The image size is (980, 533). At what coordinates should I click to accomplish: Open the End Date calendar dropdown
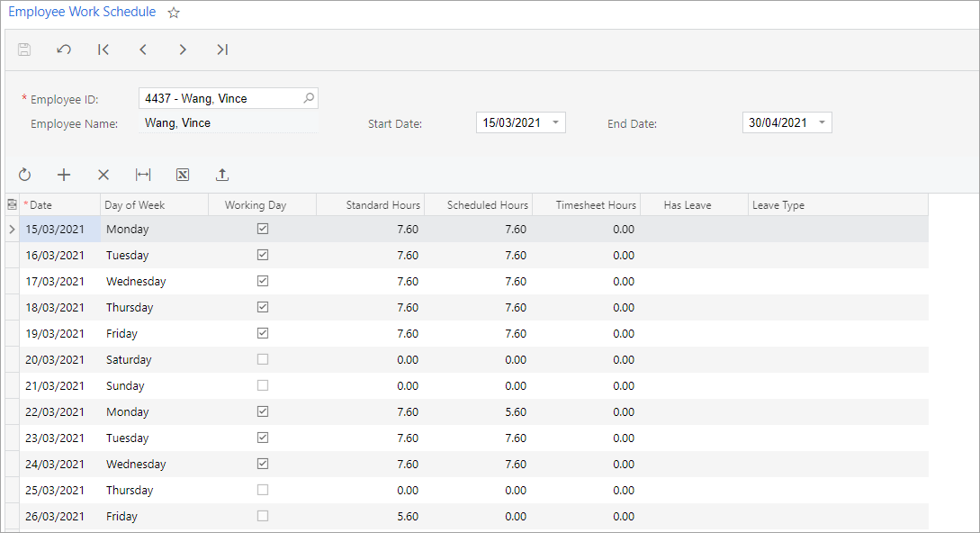coord(822,122)
